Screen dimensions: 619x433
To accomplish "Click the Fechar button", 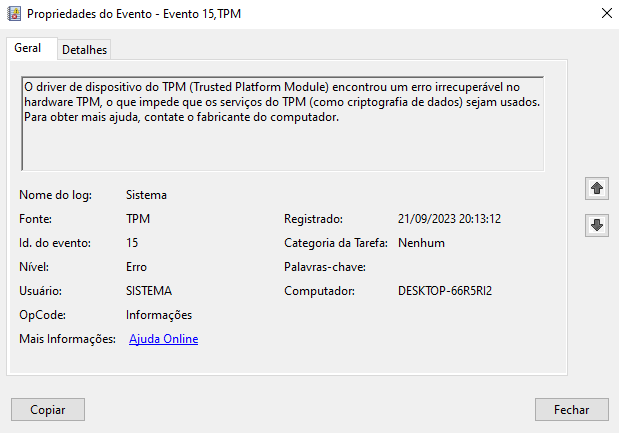I will 571,410.
